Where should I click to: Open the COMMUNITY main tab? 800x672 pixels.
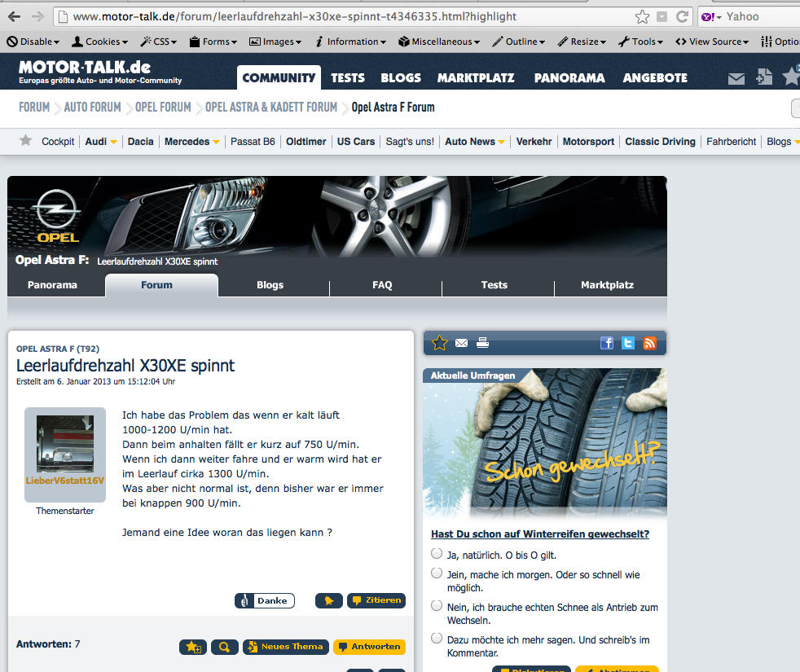tap(279, 77)
